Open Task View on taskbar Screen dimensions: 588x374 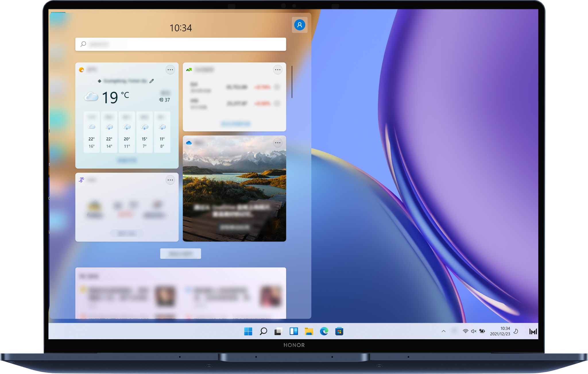coord(278,331)
